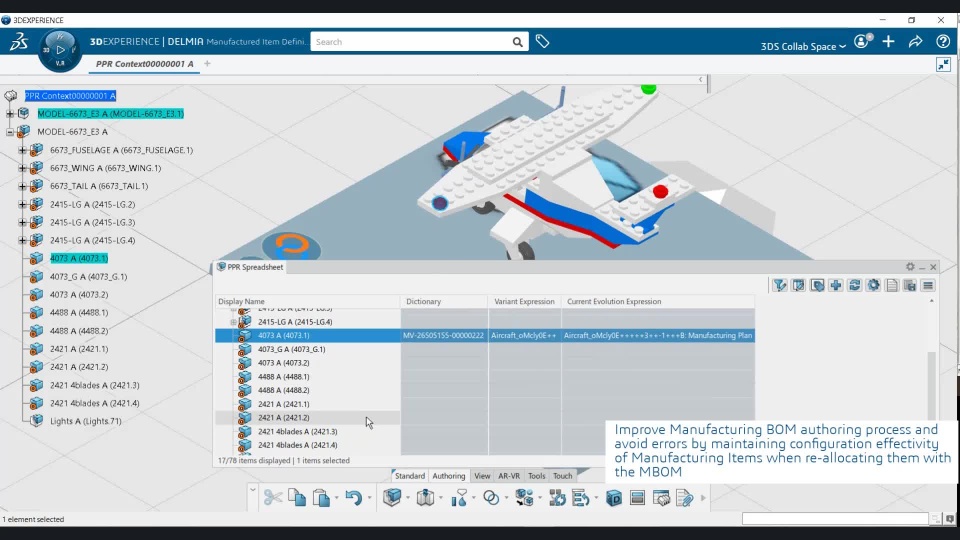Expand the 6673_WING A tree node

[22, 168]
